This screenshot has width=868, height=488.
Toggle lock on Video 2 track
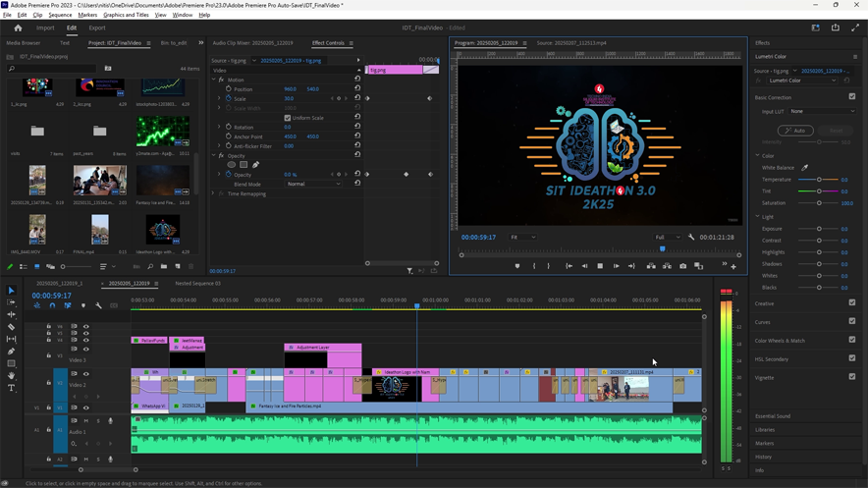[49, 382]
